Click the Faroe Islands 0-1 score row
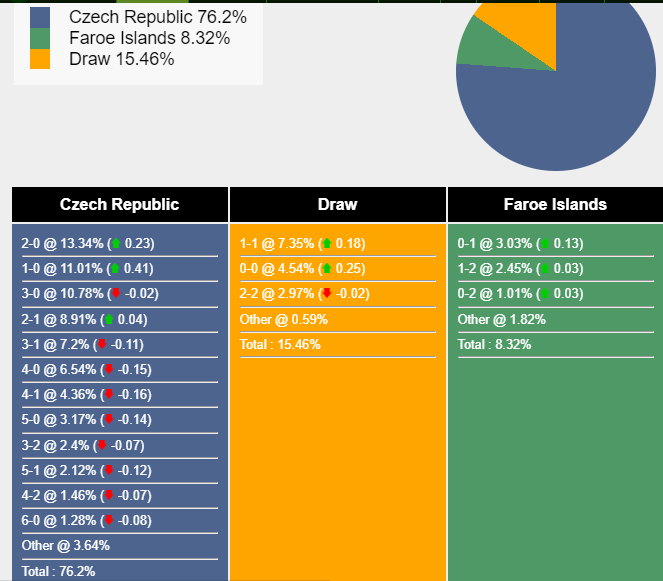Image resolution: width=663 pixels, height=581 pixels. coord(520,243)
